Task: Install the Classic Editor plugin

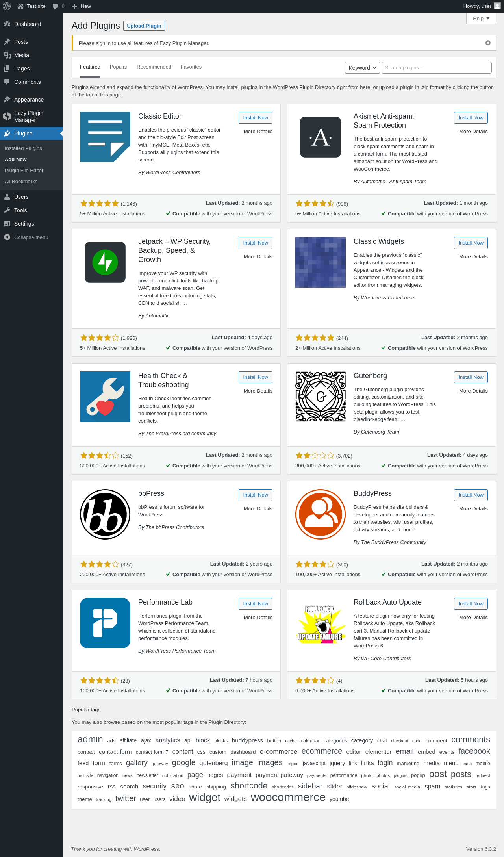Action: (x=256, y=118)
